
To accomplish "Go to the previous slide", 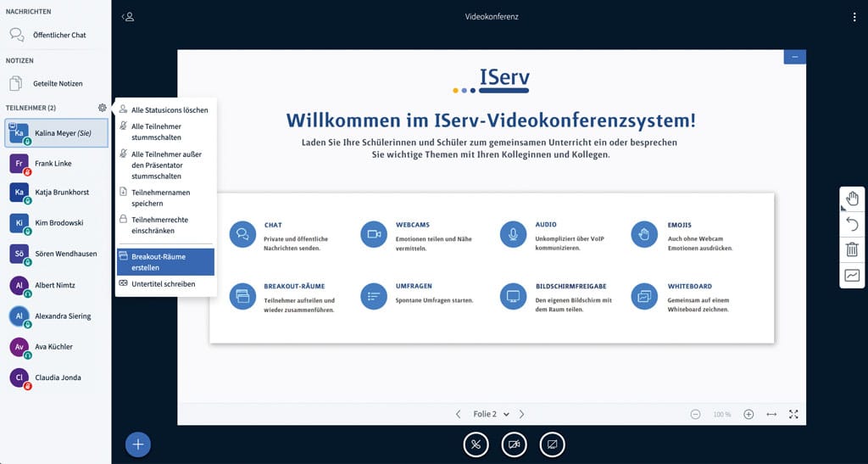I will 458,414.
